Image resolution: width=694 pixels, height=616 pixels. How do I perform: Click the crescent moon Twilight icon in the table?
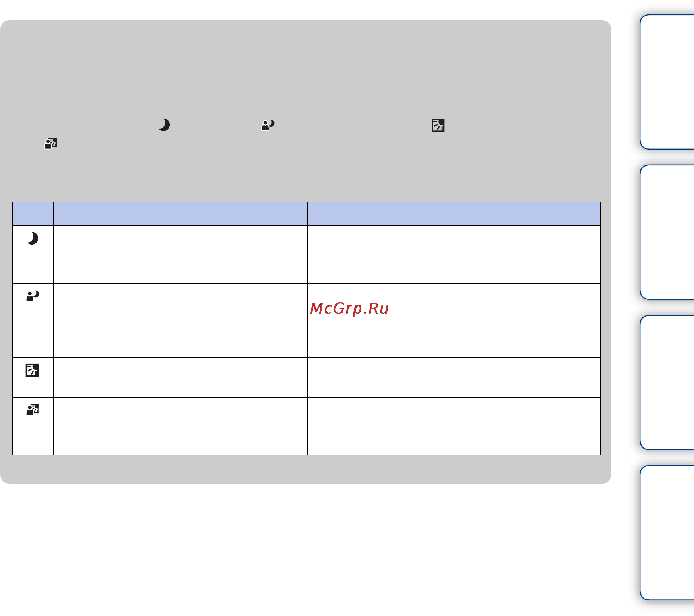(x=33, y=238)
